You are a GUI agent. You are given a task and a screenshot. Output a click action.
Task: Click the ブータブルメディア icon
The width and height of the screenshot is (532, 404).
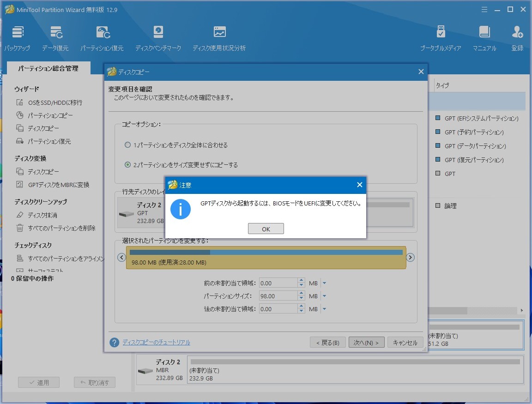(x=441, y=38)
